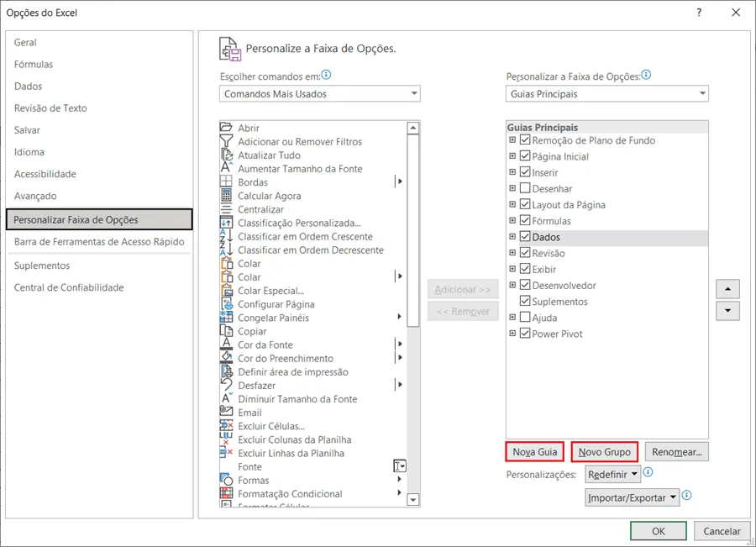This screenshot has width=756, height=547.
Task: Click the Abrir folder icon
Action: (226, 128)
